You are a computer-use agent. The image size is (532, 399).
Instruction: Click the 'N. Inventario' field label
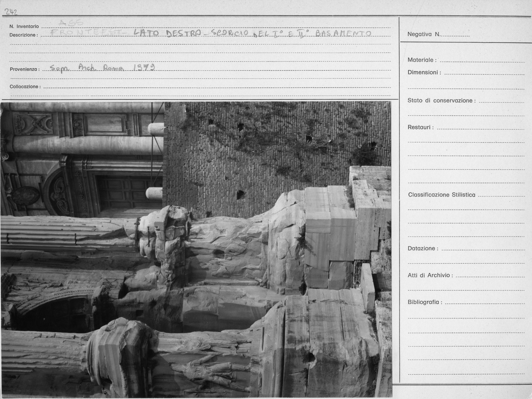tap(24, 26)
